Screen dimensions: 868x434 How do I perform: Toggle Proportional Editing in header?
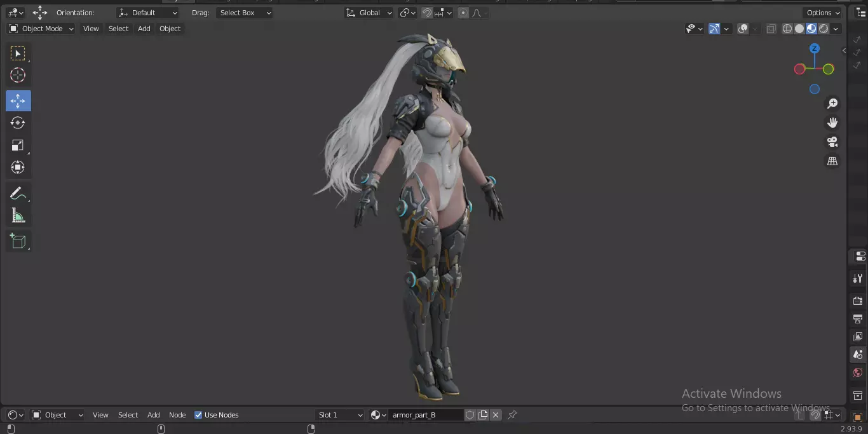(463, 13)
